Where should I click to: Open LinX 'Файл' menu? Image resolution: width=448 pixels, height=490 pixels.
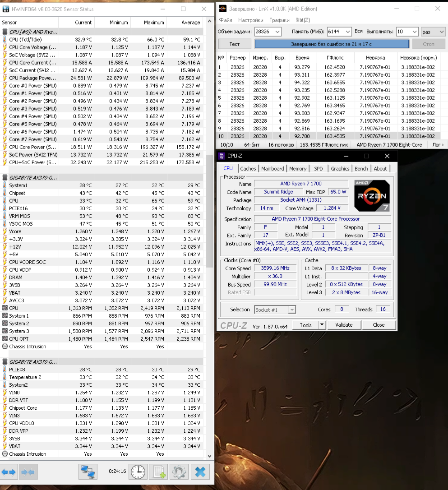click(226, 20)
